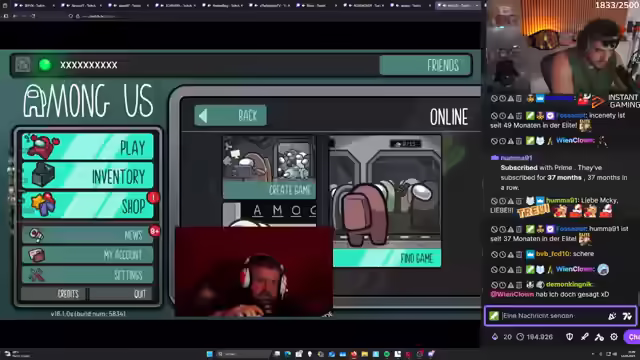
Task: Click username WienClown in last WienClown message
Action: [x=575, y=269]
